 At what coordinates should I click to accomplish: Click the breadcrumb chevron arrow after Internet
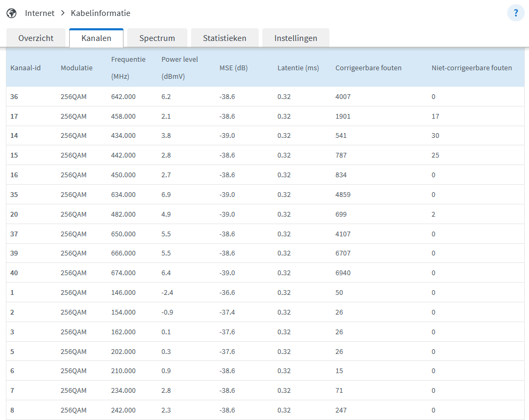tap(63, 13)
